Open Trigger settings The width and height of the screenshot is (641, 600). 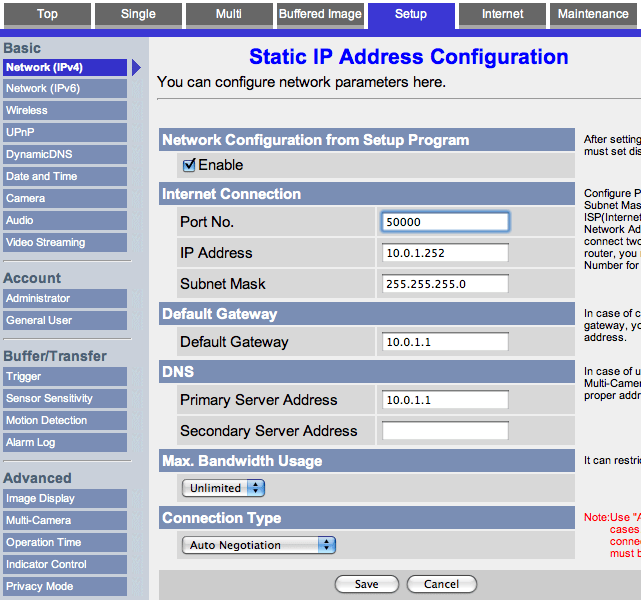(65, 376)
